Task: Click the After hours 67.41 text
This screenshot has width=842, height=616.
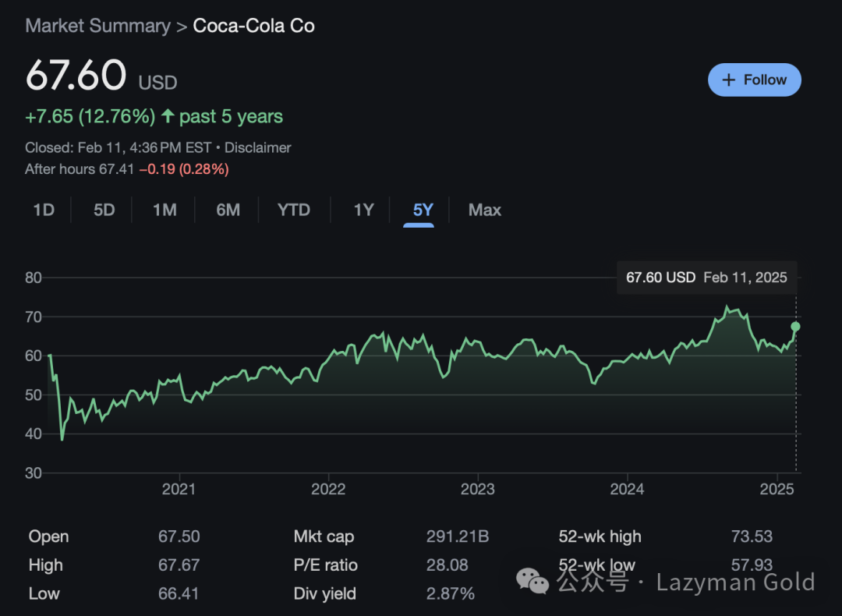Action: point(80,169)
